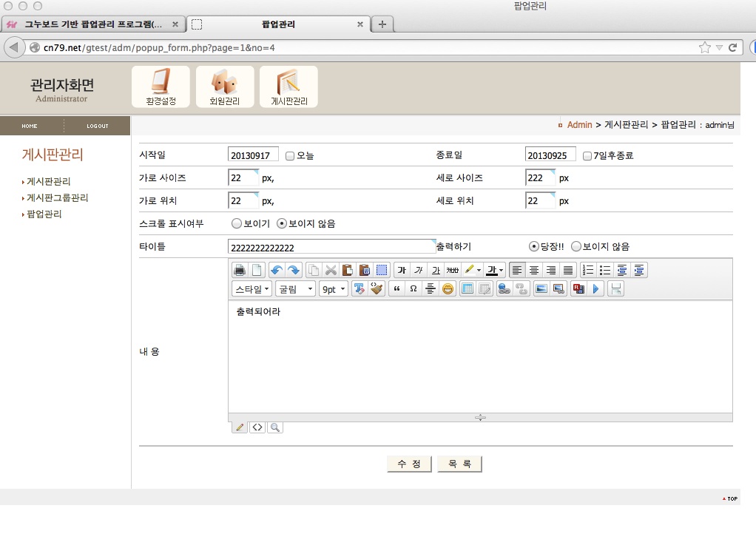Screen dimensions: 756x545
Task: Click the 타이틀 title input field
Action: (331, 247)
